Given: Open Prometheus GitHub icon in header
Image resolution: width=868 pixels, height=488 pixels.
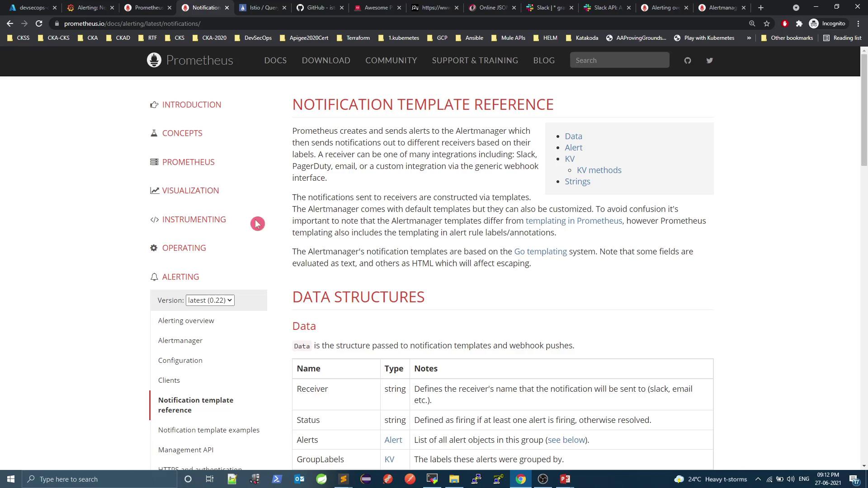Looking at the screenshot, I should coord(688,61).
